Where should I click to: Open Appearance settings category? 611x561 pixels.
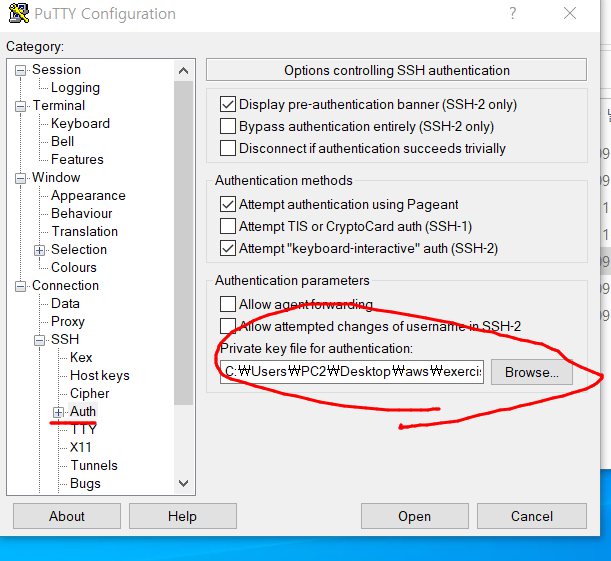(x=88, y=196)
